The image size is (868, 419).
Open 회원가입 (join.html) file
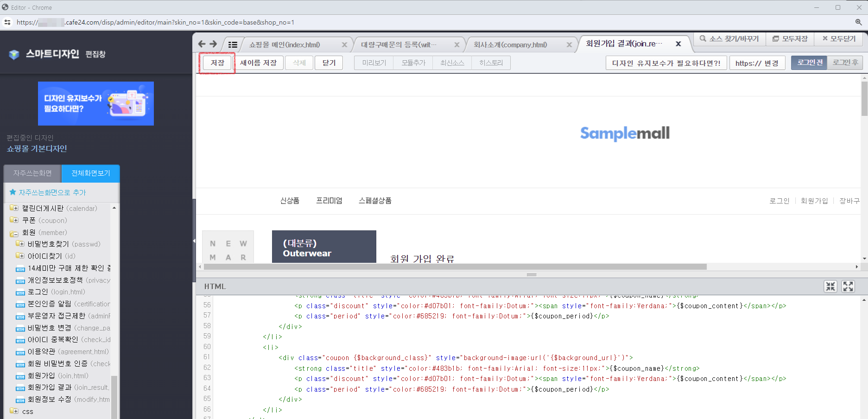pos(52,376)
